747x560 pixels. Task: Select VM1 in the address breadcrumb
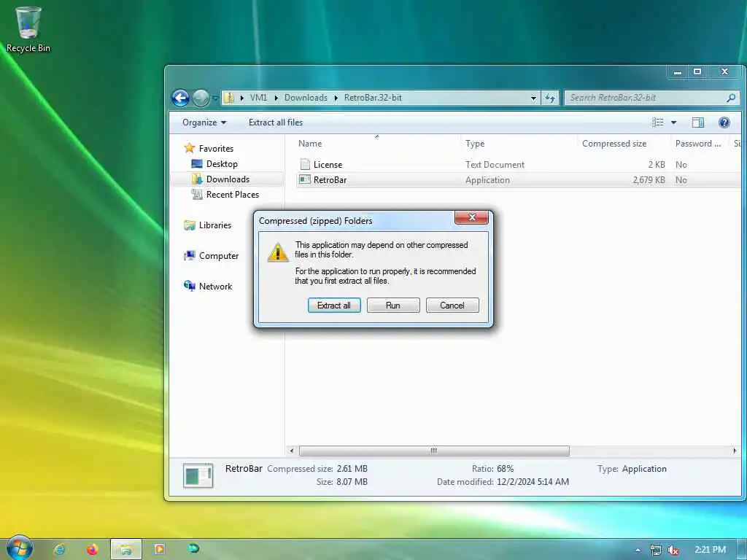259,98
